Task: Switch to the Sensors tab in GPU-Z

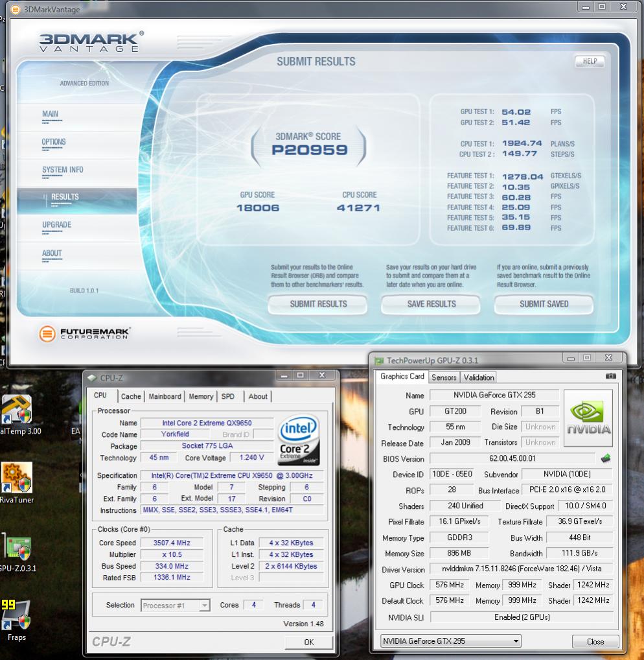Action: tap(444, 377)
